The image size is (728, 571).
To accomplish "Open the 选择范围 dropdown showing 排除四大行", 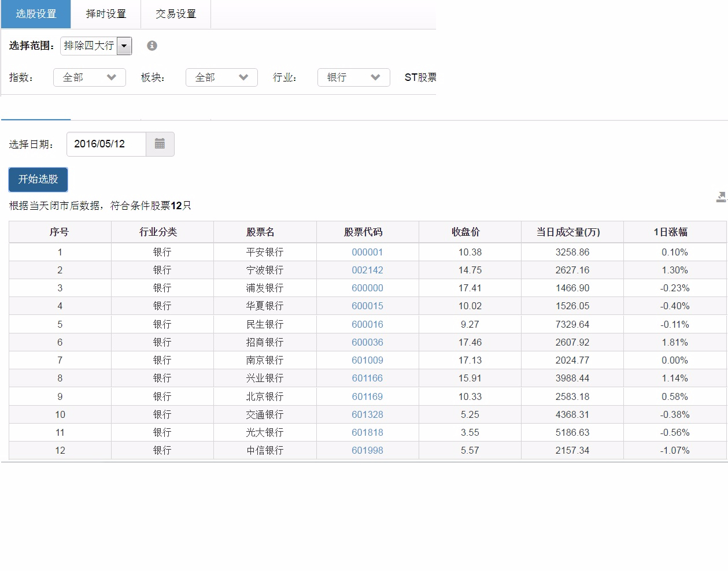I will [x=96, y=46].
